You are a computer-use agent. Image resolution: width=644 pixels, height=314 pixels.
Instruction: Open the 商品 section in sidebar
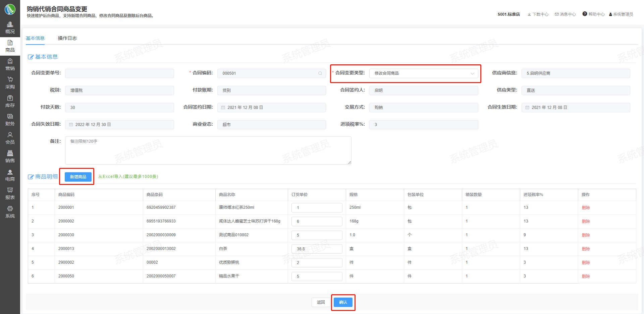coord(10,46)
